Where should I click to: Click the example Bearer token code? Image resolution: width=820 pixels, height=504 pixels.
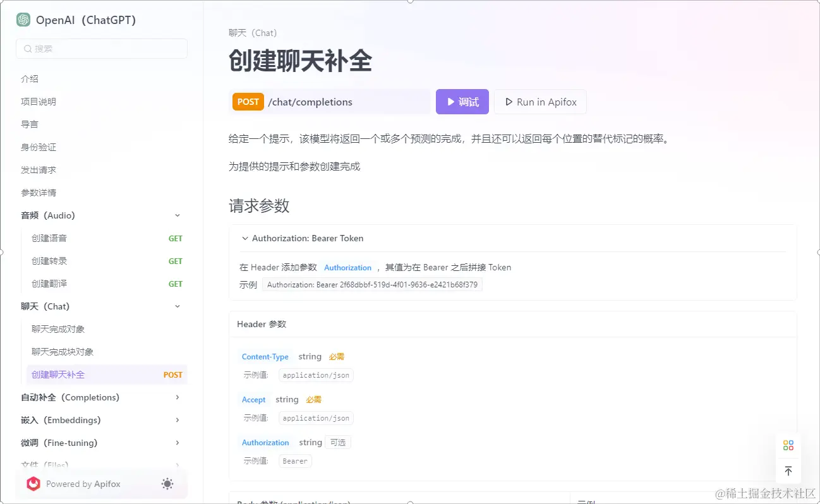point(372,285)
